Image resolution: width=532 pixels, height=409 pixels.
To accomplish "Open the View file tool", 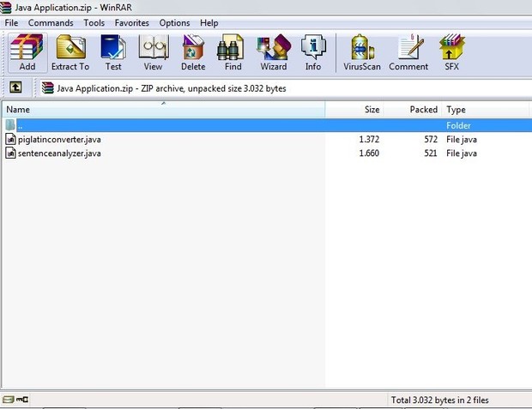I will [153, 52].
